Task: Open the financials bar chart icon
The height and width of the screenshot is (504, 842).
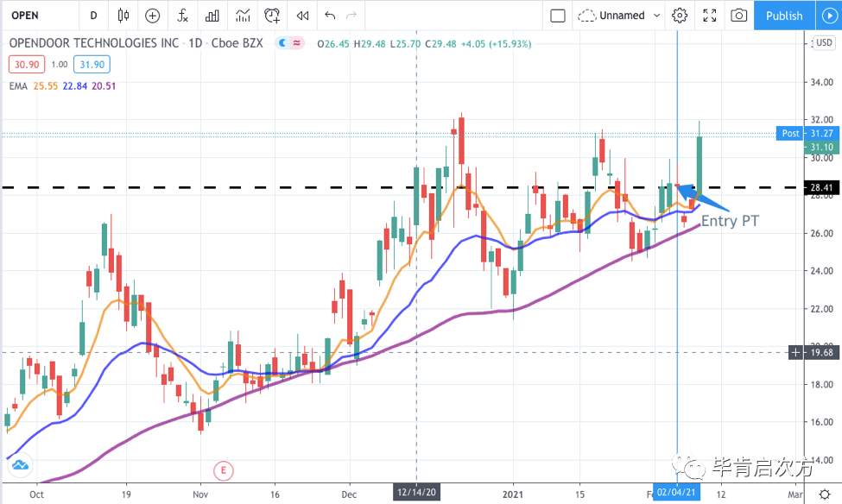Action: pos(212,16)
